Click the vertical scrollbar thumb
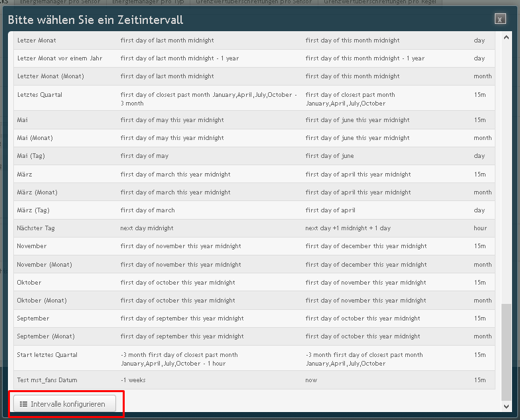 coord(506,352)
